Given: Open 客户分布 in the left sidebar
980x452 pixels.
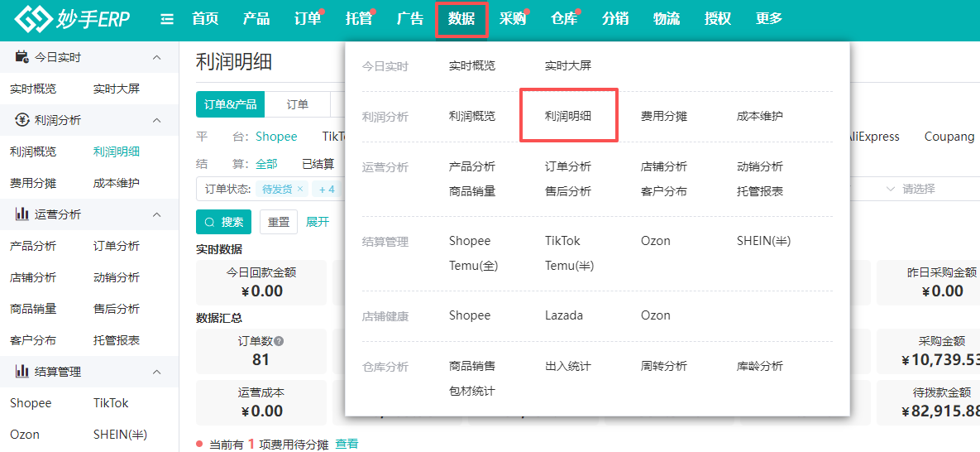Looking at the screenshot, I should (x=33, y=340).
